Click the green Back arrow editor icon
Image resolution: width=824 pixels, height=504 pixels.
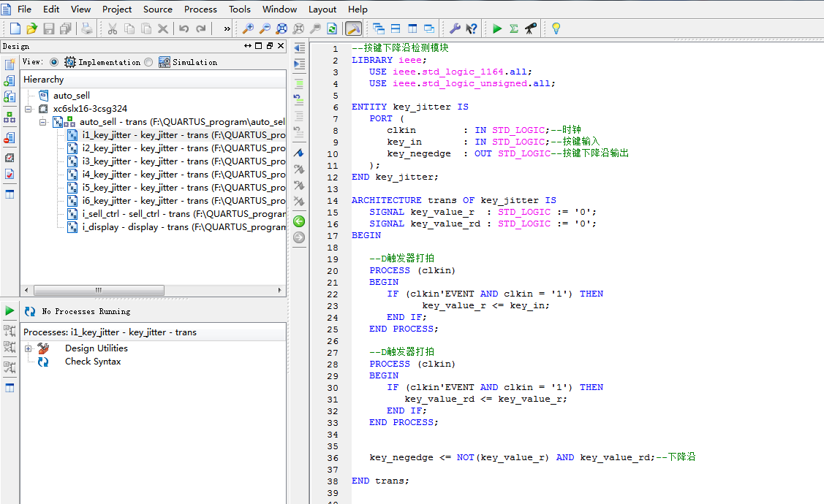tap(299, 221)
